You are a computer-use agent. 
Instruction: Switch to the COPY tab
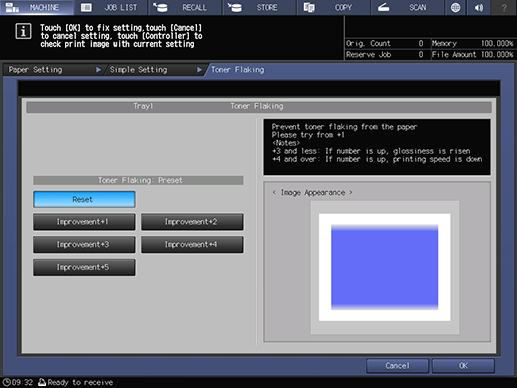coord(333,7)
